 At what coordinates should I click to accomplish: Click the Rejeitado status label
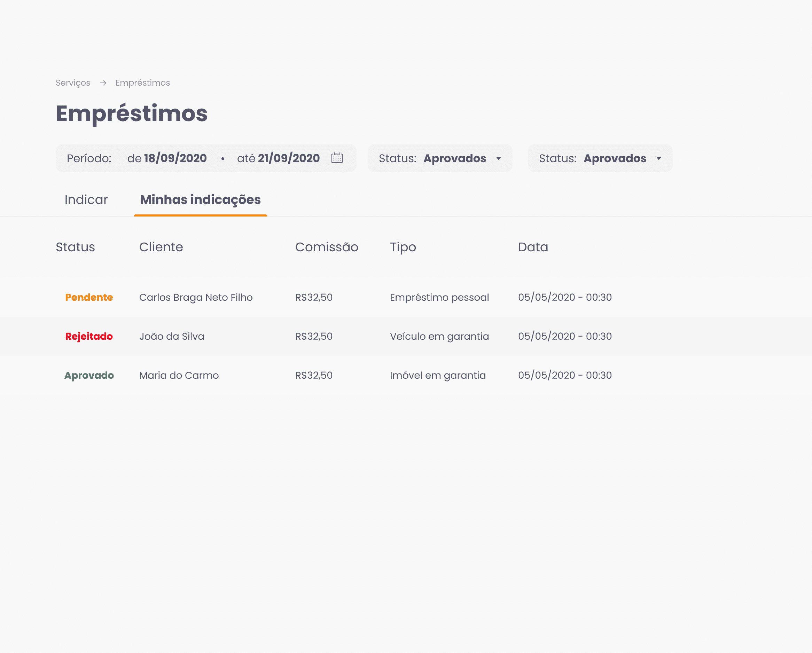(89, 336)
